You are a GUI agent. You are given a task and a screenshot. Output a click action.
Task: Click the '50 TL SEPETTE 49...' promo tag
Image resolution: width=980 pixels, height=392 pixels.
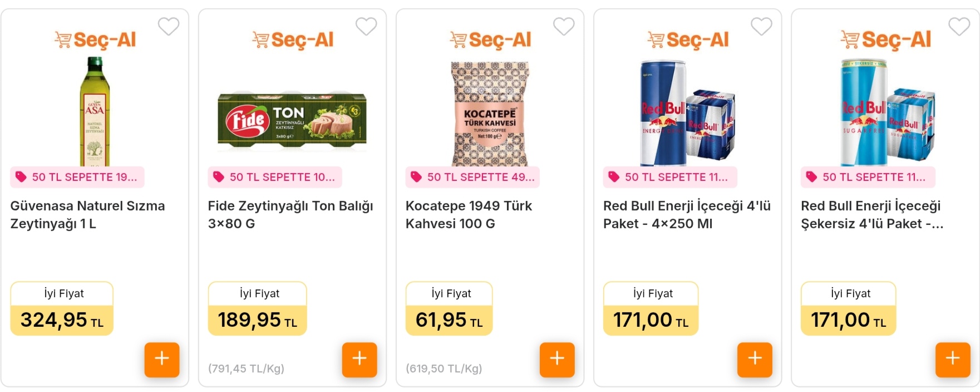point(472,177)
